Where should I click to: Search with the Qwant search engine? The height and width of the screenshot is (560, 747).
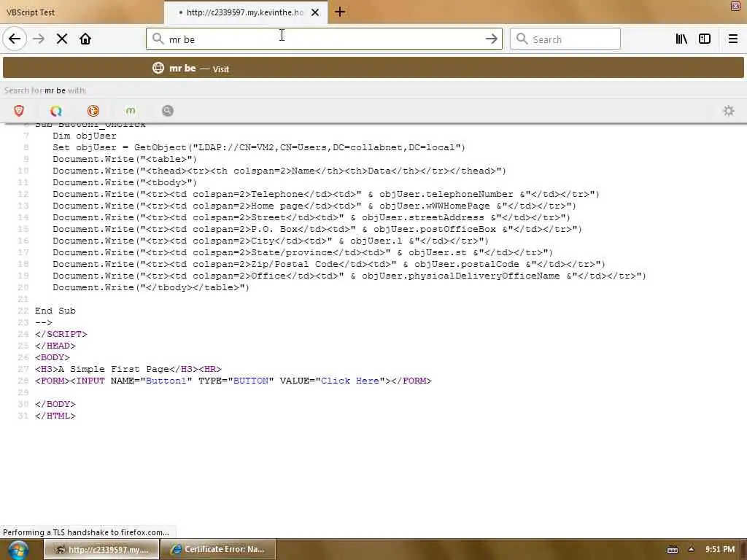click(55, 111)
